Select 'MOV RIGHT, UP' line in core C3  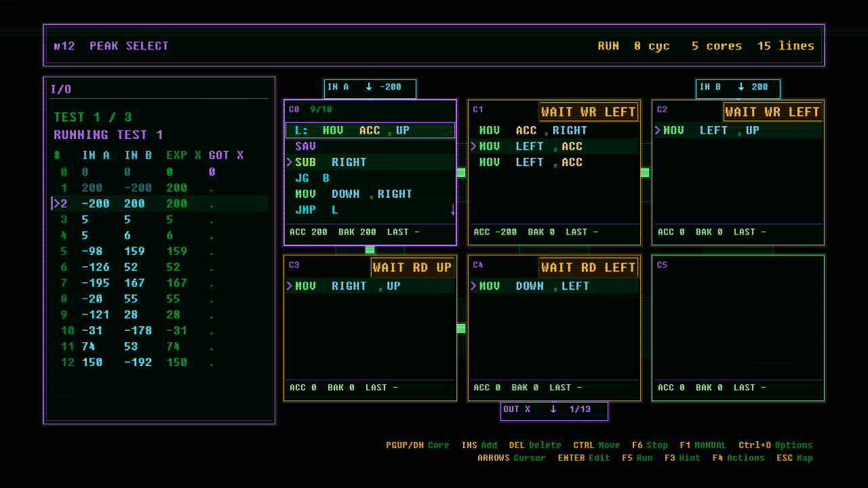coord(370,287)
